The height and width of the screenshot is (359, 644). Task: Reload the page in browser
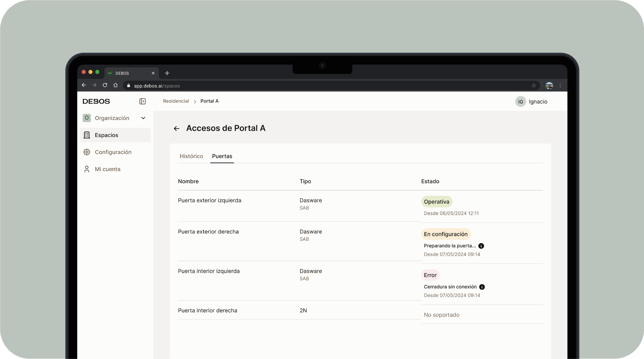(105, 85)
